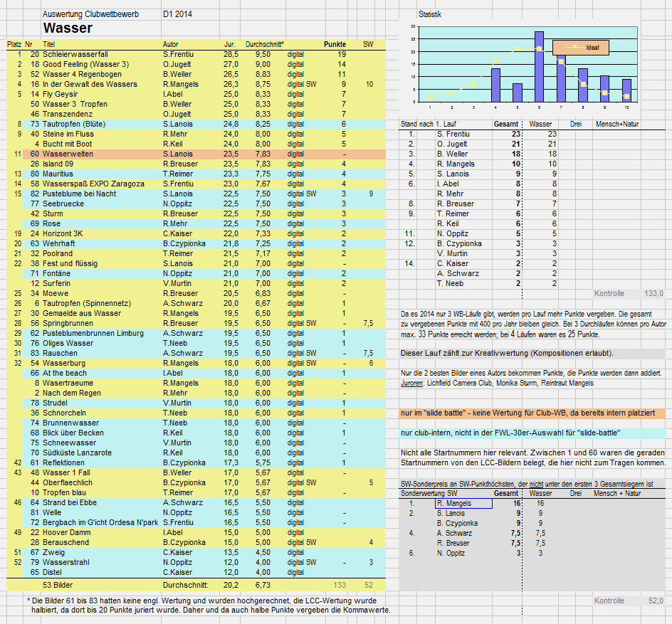Viewport: 672px width, 624px height.
Task: Select the 'Platz' column header
Action: [x=14, y=44]
